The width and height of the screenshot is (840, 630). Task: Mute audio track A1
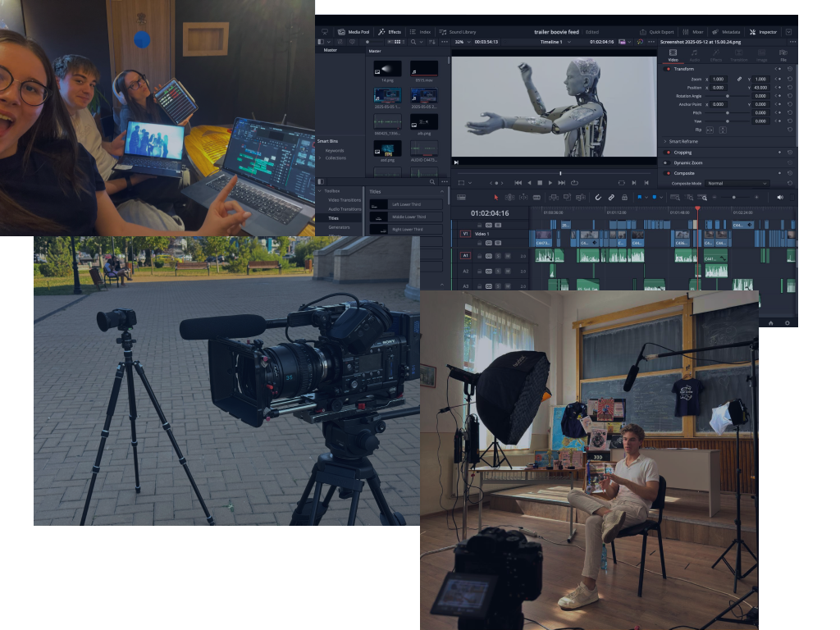click(x=507, y=256)
